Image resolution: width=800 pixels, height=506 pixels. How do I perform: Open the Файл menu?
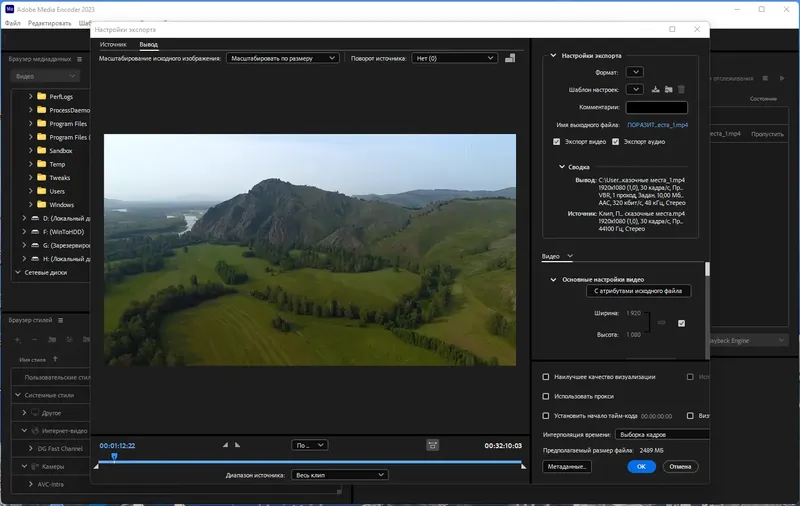[12, 23]
